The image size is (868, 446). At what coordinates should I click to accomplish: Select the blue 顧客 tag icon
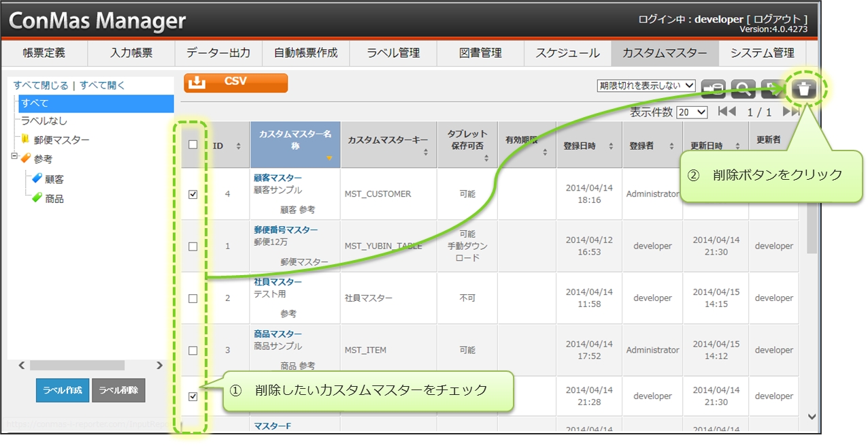point(37,179)
